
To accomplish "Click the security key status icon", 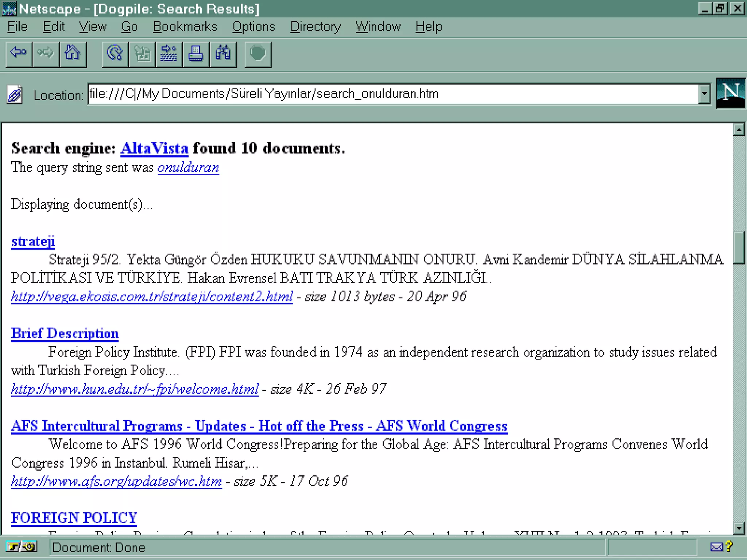I will click(21, 547).
